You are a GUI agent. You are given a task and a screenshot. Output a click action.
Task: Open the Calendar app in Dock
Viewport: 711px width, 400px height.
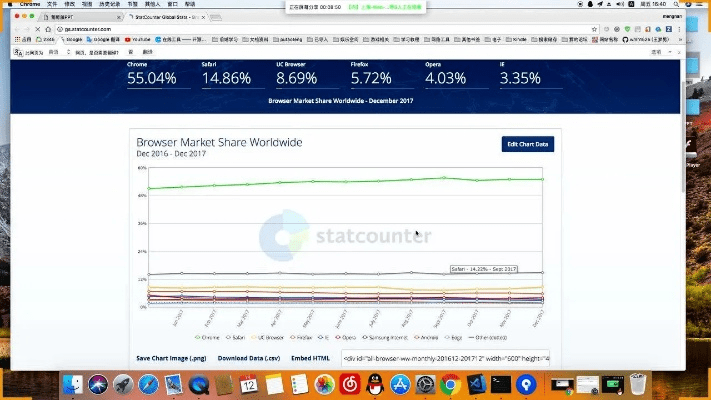248,385
